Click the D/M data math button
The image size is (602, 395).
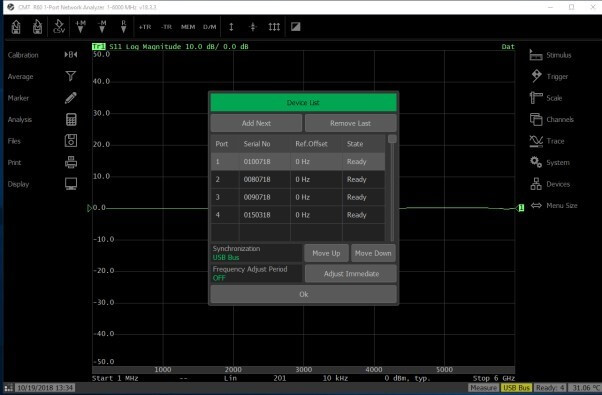tap(210, 27)
